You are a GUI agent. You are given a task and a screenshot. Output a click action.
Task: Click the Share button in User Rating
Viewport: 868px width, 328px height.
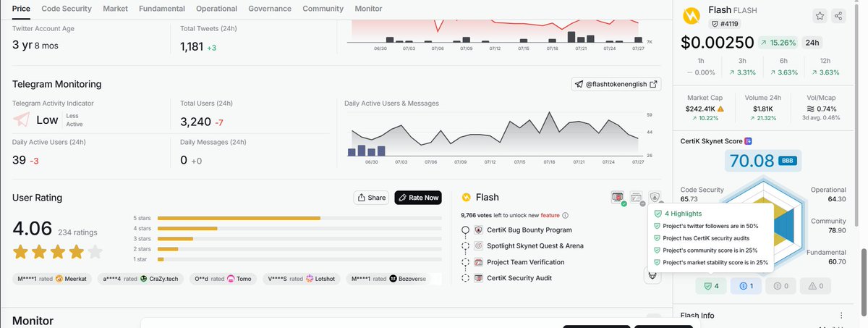point(372,198)
